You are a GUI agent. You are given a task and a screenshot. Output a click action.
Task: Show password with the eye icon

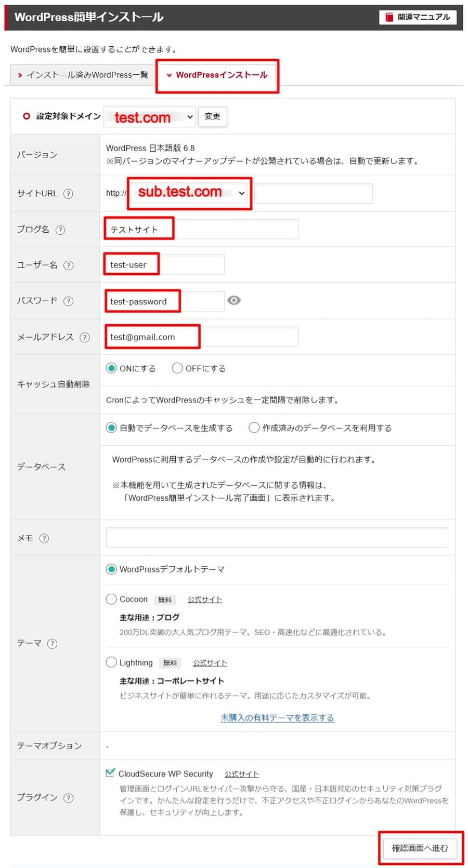click(234, 301)
